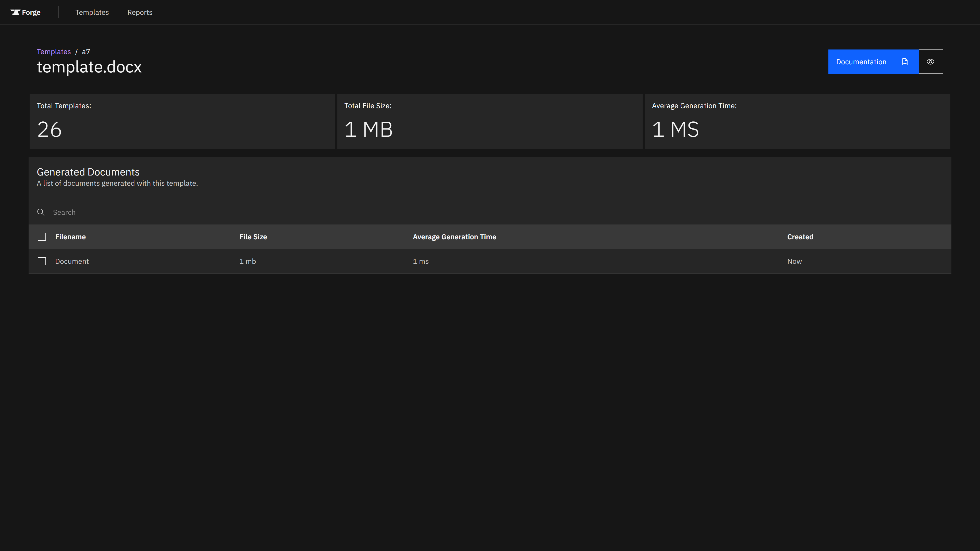Sort by Created column header
Screen dimensions: 980x551
[x=800, y=237]
